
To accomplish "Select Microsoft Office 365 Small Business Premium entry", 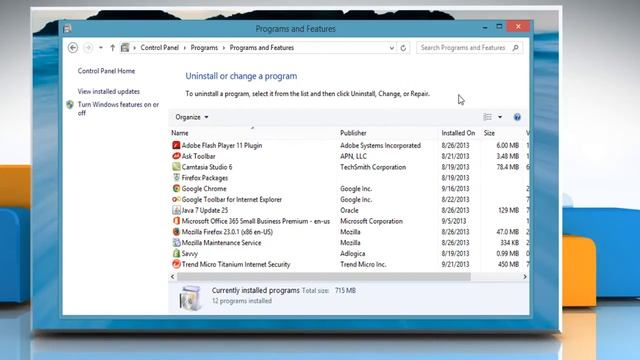I will coord(256,221).
